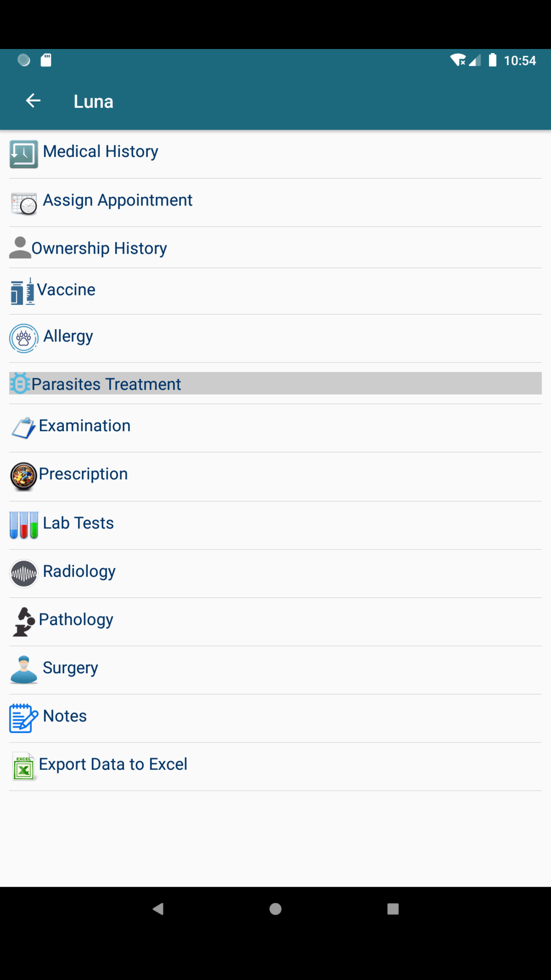
Task: Open Medical History records
Action: click(101, 152)
